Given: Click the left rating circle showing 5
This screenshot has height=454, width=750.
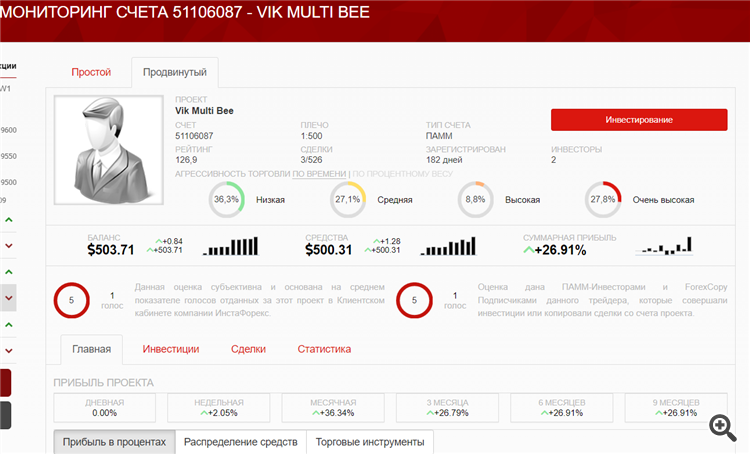Looking at the screenshot, I should pos(71,300).
